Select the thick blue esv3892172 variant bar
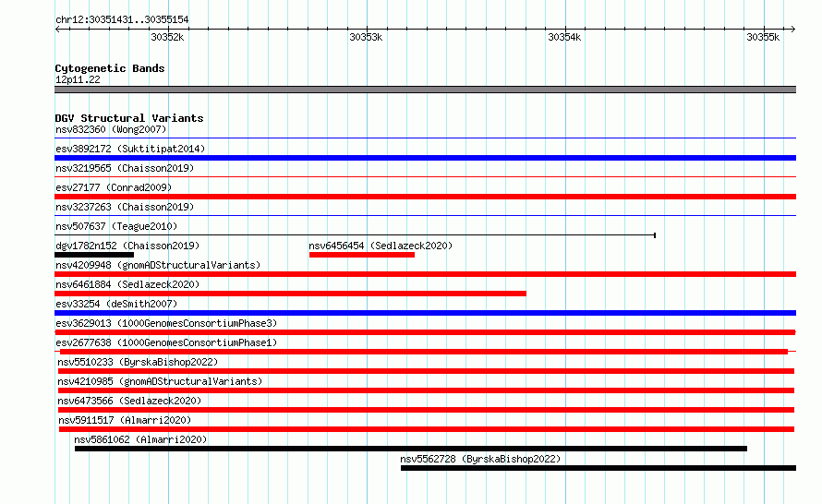822x504 pixels. point(425,158)
